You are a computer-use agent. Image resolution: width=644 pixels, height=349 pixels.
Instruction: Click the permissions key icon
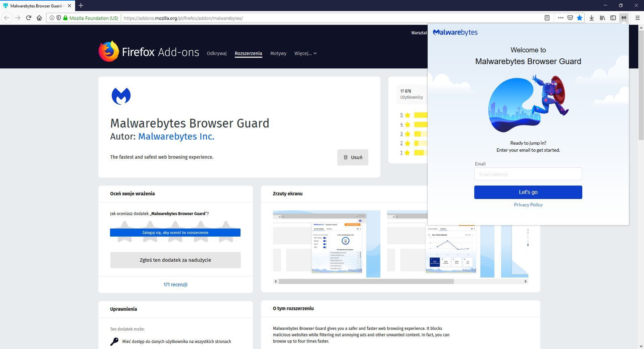114,342
